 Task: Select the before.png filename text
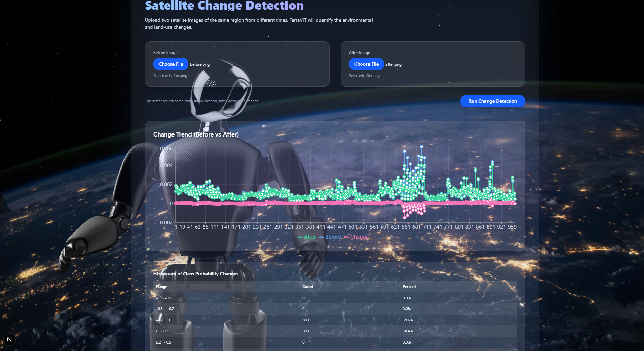click(x=200, y=64)
